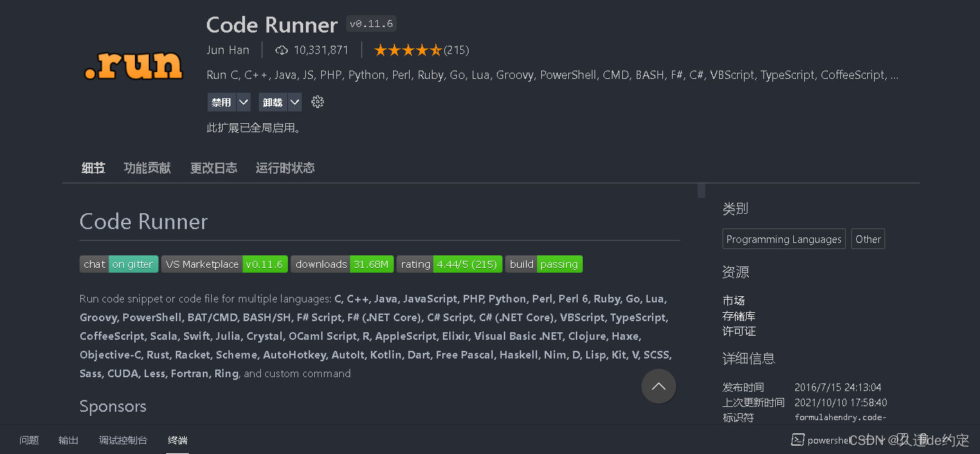This screenshot has width=980, height=454.
Task: Click the 发布时间 label
Action: (743, 387)
